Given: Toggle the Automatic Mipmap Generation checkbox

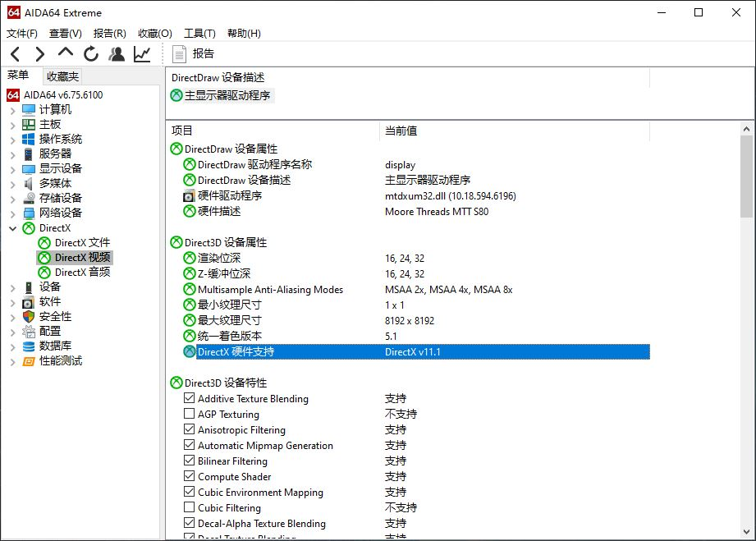Looking at the screenshot, I should (x=189, y=445).
